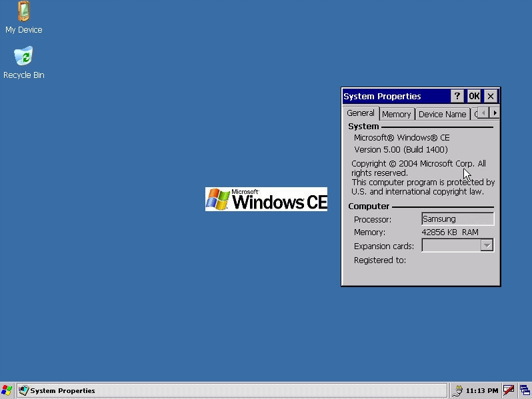
Task: Click the Version 5.00 (Build 1400) text
Action: click(x=401, y=149)
